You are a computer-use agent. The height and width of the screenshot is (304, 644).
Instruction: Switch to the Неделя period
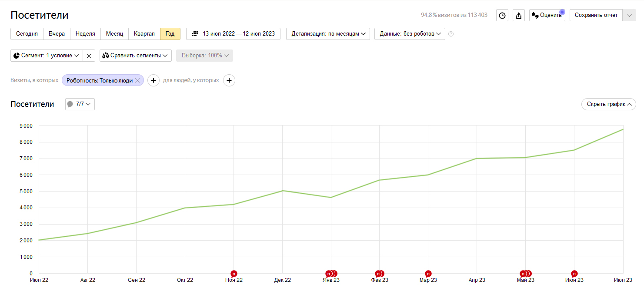click(x=85, y=34)
